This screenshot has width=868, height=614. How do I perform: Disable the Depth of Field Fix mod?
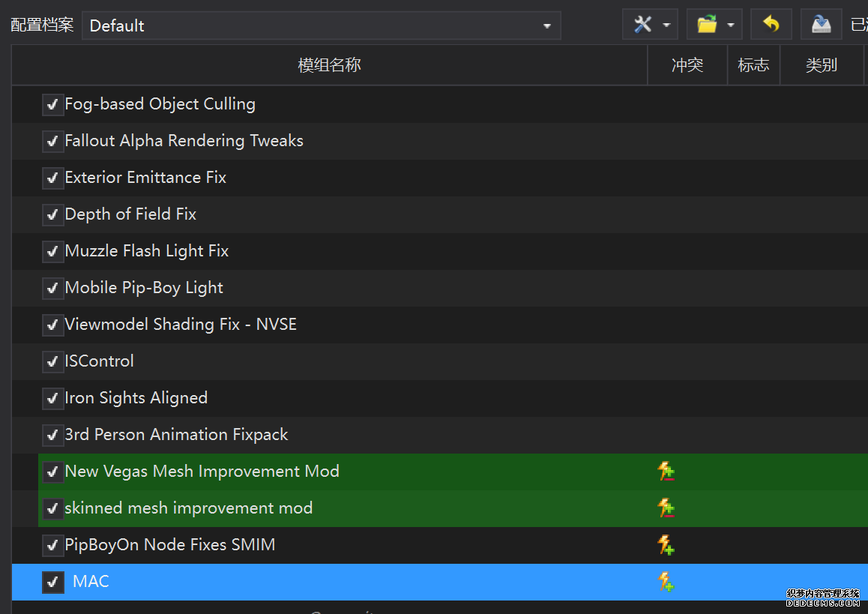(x=52, y=214)
